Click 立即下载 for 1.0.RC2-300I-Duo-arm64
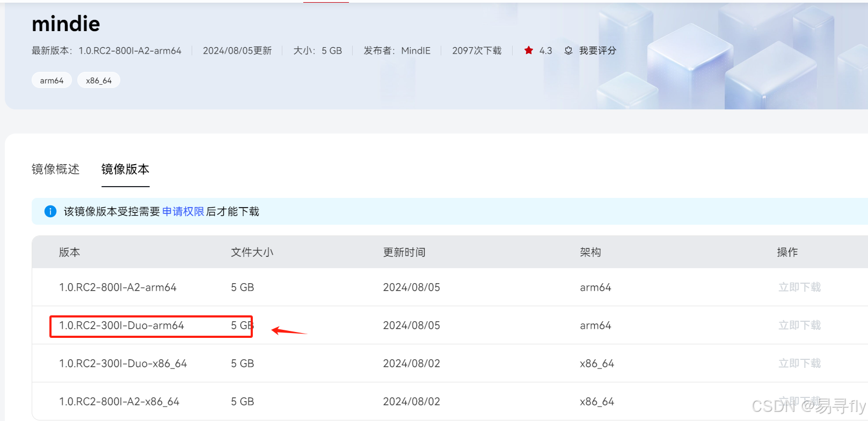 point(799,326)
